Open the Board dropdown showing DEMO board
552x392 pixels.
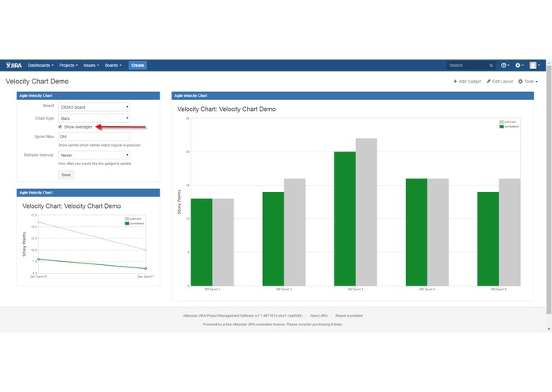tap(94, 107)
